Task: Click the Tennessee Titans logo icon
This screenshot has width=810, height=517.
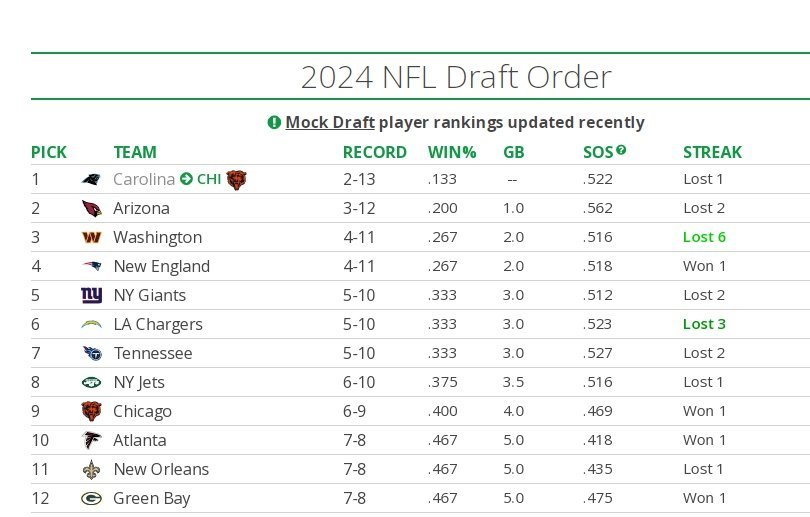Action: [92, 354]
